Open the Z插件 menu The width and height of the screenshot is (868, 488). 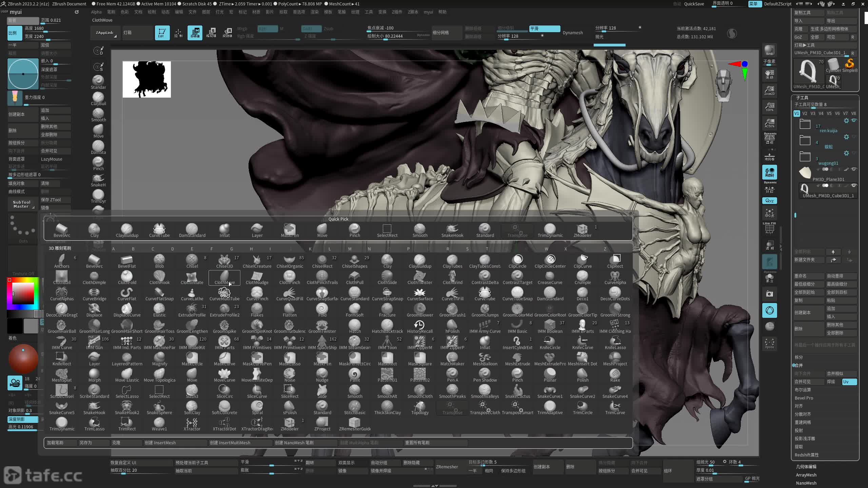tap(397, 12)
